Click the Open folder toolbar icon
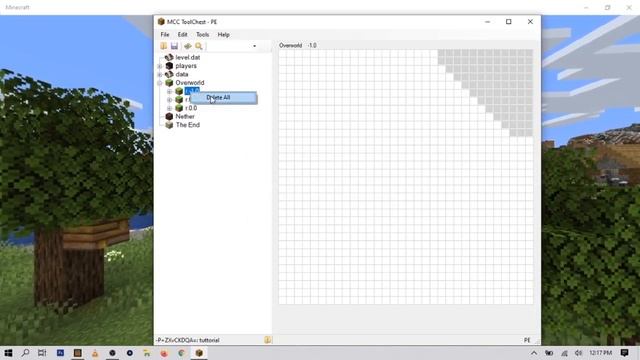640x360 pixels. point(164,46)
